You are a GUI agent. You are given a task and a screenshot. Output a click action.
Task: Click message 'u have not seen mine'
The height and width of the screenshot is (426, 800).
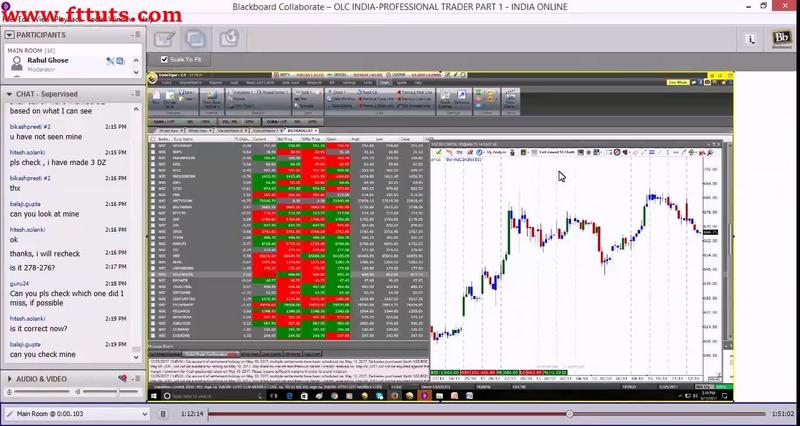[46, 137]
